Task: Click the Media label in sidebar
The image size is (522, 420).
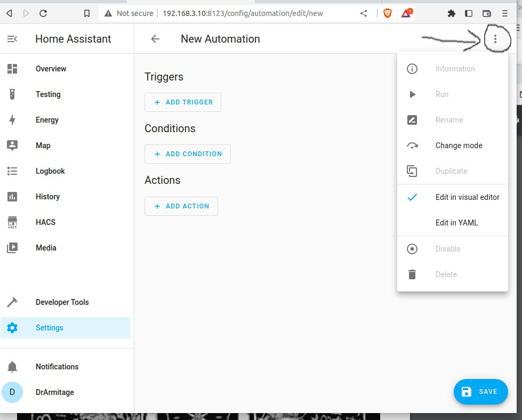Action: pos(46,248)
